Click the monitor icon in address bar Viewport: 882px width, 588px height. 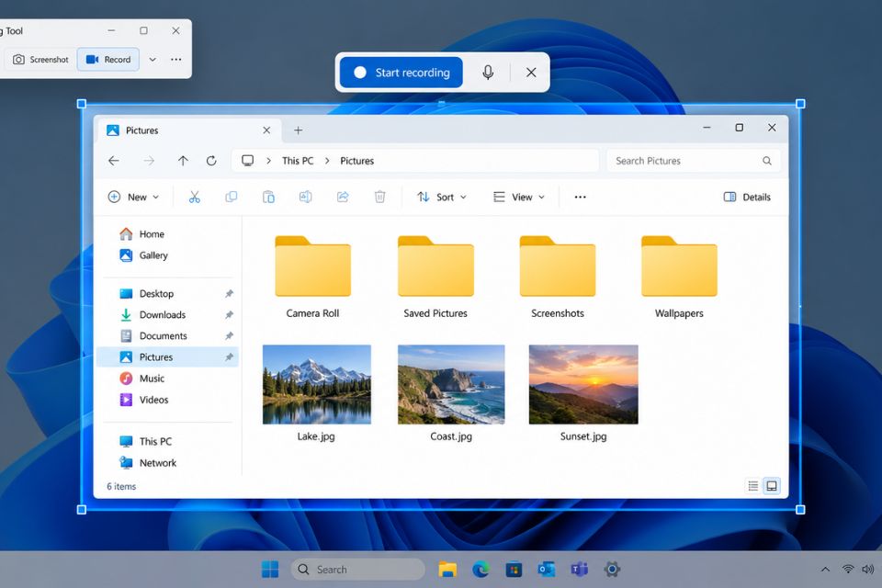coord(247,161)
